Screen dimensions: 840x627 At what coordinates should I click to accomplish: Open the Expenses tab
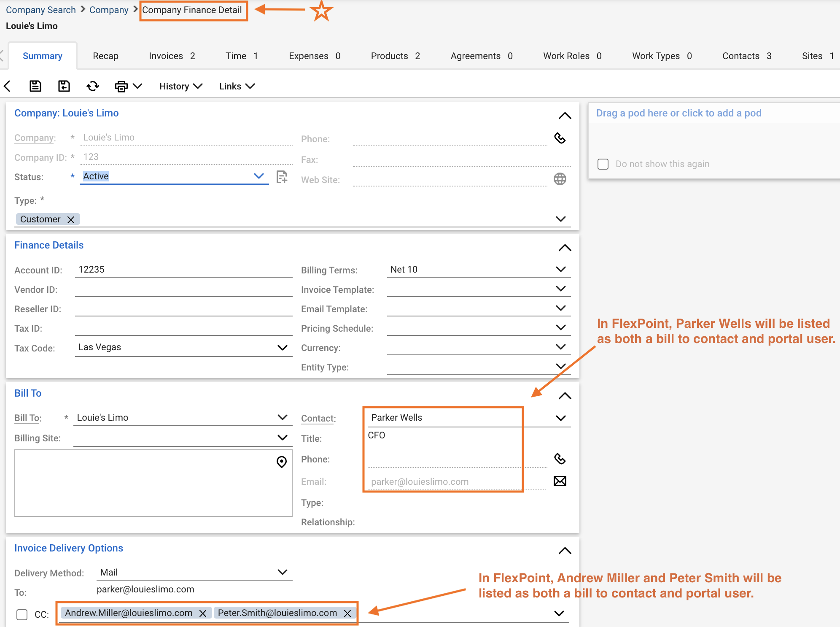(x=315, y=56)
